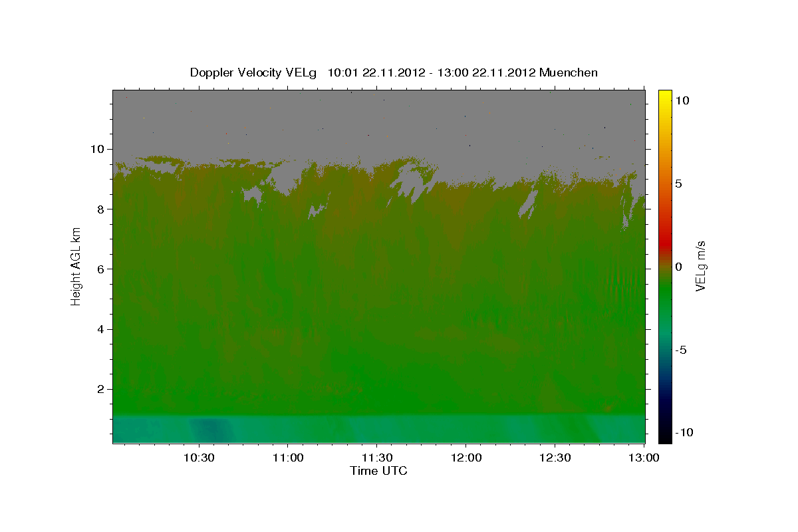
Task: Click the height label 4
Action: tap(102, 329)
